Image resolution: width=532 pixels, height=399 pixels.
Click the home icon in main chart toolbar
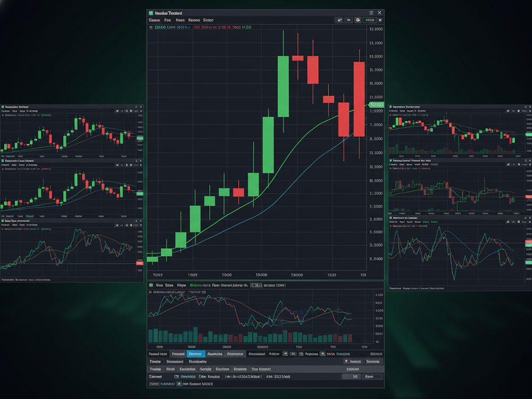point(358,20)
